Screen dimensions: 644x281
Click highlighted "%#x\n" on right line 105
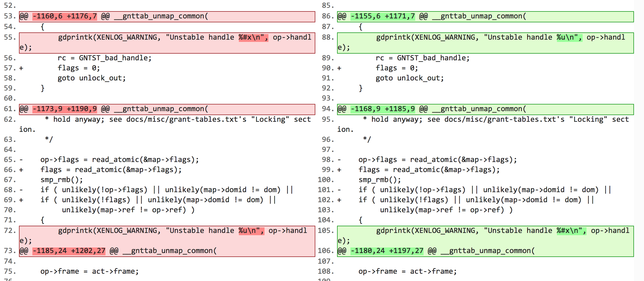pyautogui.click(x=571, y=231)
